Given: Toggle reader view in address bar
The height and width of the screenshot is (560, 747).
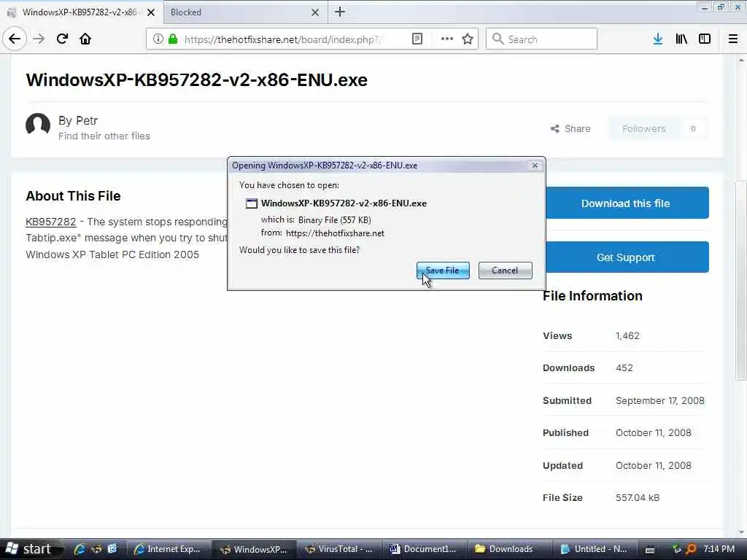Looking at the screenshot, I should [417, 39].
